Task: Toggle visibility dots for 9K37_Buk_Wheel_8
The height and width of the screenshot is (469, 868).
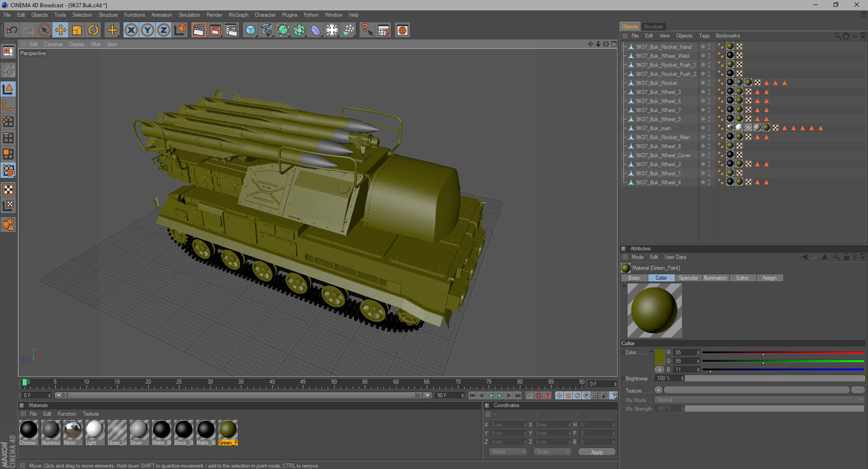Action: pyautogui.click(x=709, y=146)
